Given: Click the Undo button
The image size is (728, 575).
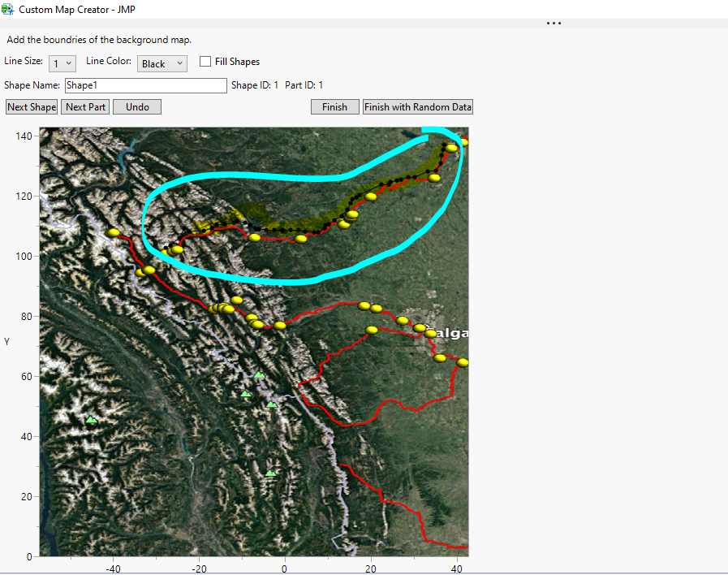Looking at the screenshot, I should [x=136, y=106].
